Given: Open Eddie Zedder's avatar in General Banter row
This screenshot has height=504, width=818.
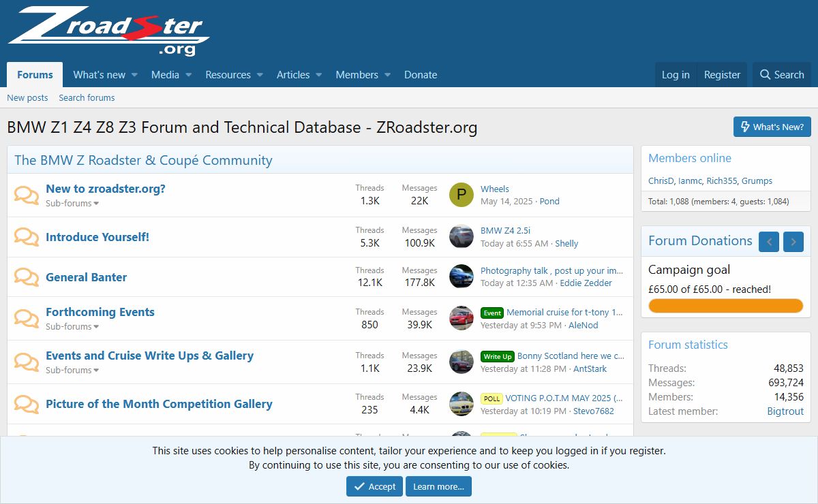Looking at the screenshot, I should pos(461,277).
